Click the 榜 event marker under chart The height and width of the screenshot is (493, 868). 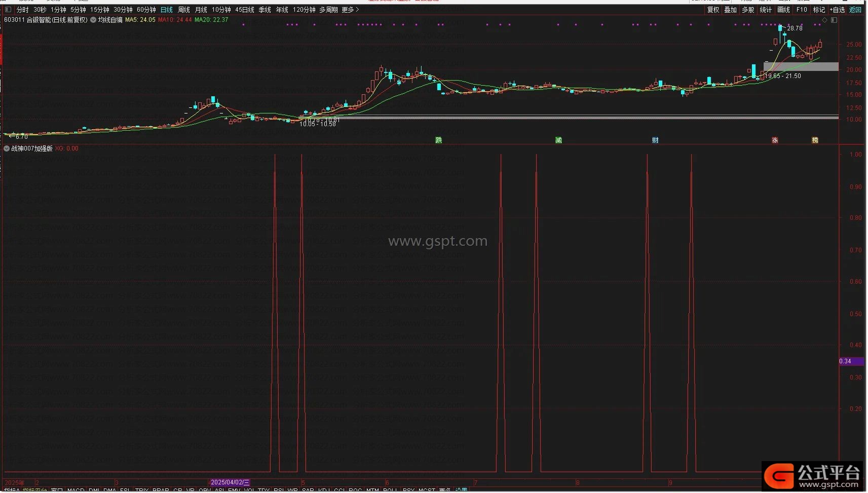pos(815,140)
